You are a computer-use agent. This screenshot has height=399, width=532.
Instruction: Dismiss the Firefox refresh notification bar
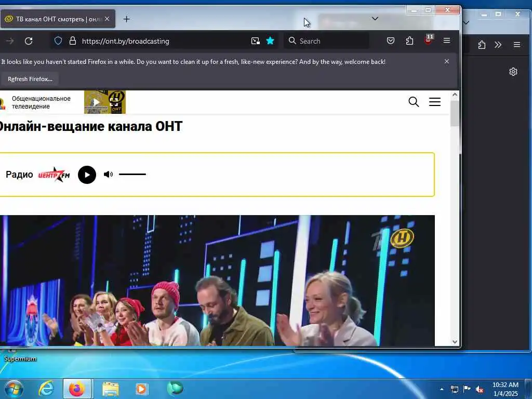(447, 61)
